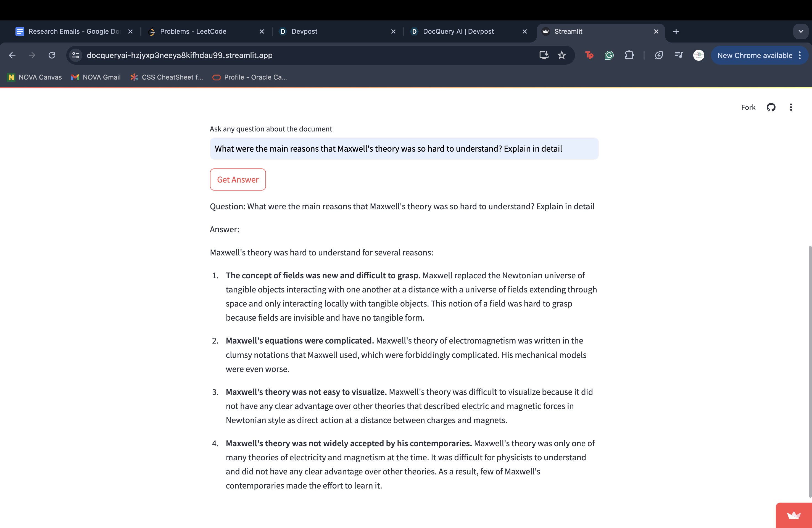Switch to Problems - LeetCode tab
The height and width of the screenshot is (528, 812).
(x=193, y=31)
